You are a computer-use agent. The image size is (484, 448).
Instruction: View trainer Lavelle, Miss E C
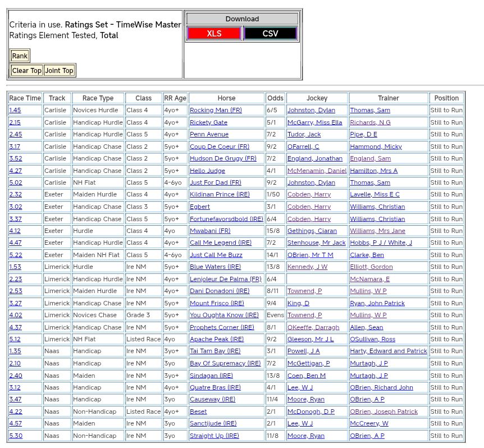click(x=375, y=195)
